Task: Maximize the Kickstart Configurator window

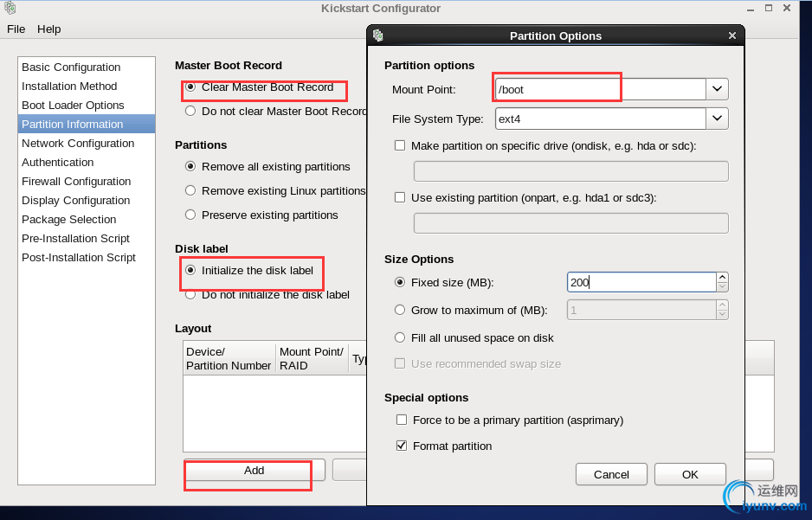Action: click(769, 9)
